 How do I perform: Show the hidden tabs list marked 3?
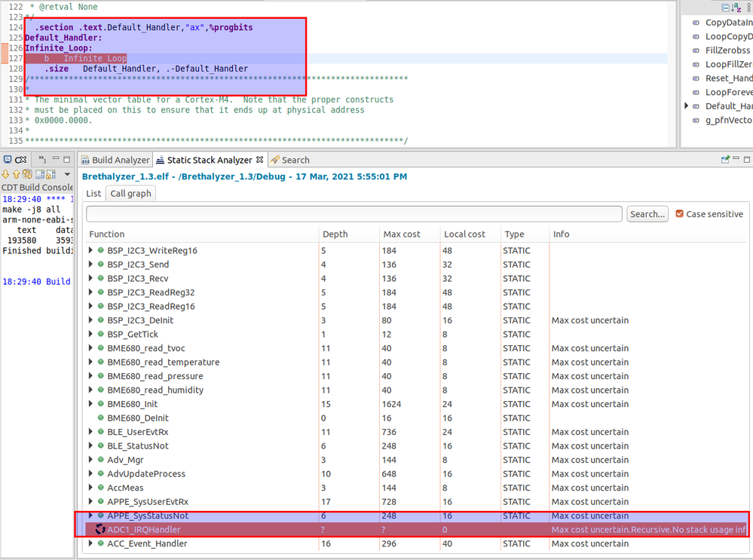[x=42, y=160]
